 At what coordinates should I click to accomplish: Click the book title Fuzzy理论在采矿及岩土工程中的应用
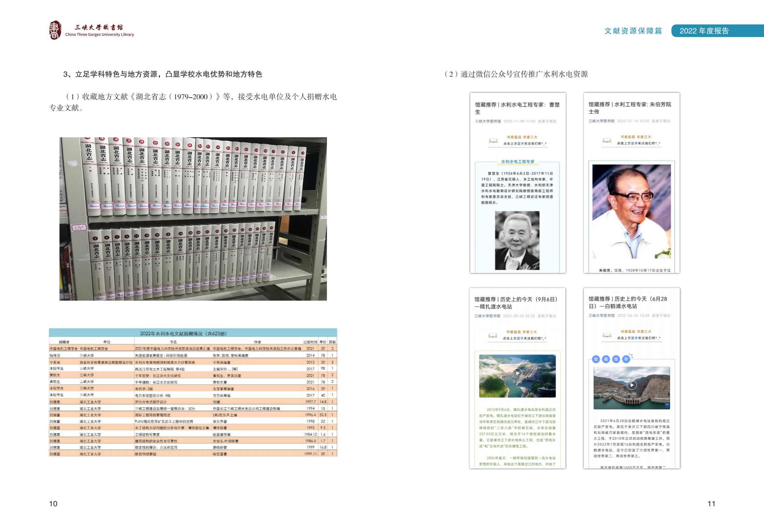[163, 421]
